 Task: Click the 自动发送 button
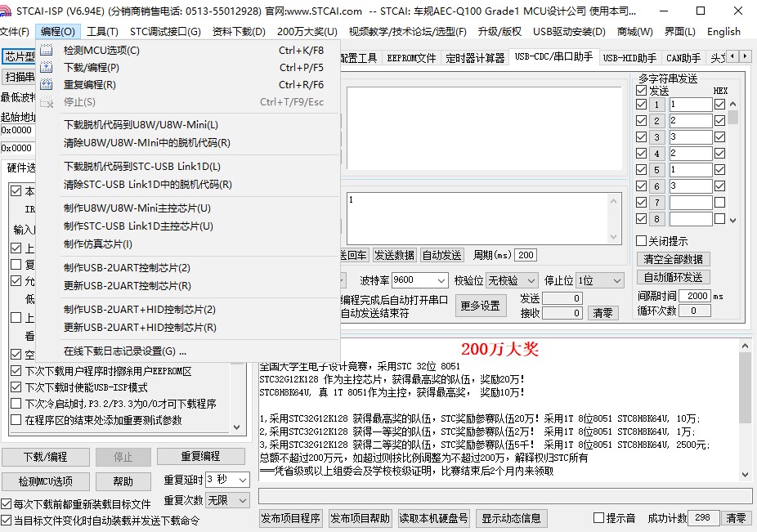[x=441, y=256]
